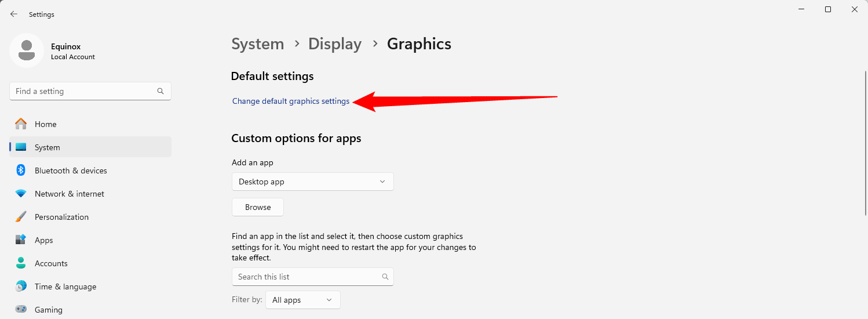Viewport: 868px width, 319px height.
Task: Click the Equinox profile avatar
Action: pos(27,50)
